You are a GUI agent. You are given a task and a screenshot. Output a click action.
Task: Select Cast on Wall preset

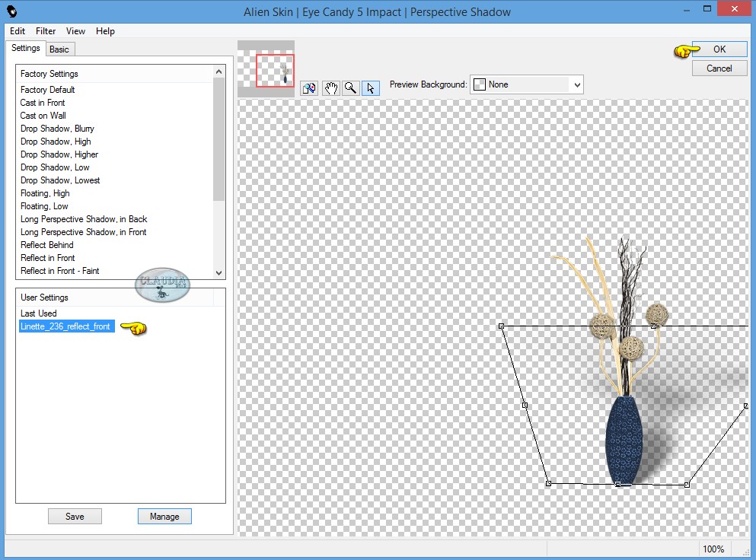coord(43,116)
